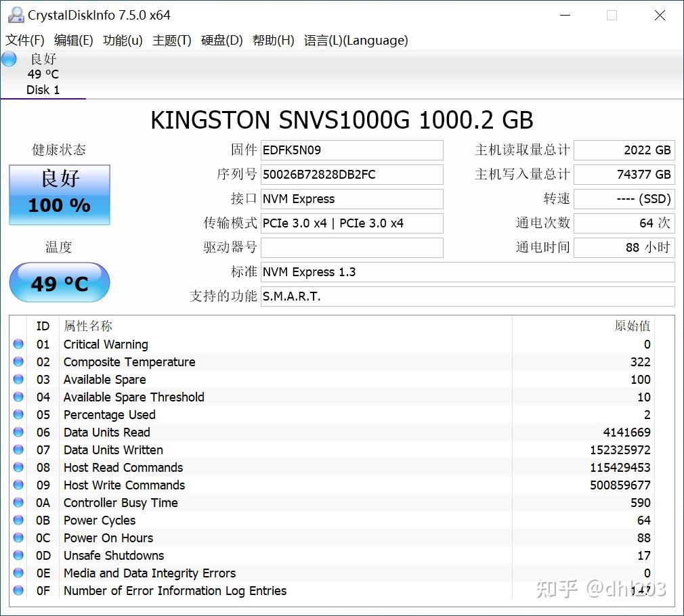Click the 原始值 column header
The image size is (684, 616).
point(632,326)
